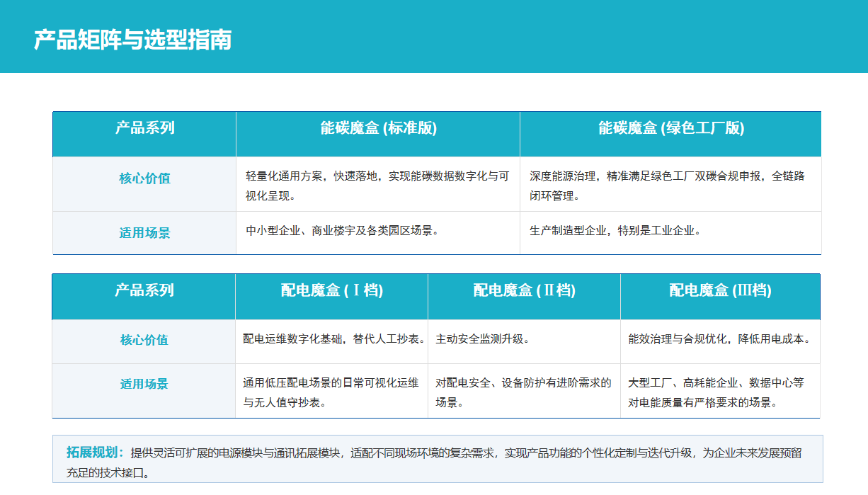Screen dimensions: 868x495
Task: Select the text starting 通用低压配电场景的日常可视化运维
Action: coord(331,392)
